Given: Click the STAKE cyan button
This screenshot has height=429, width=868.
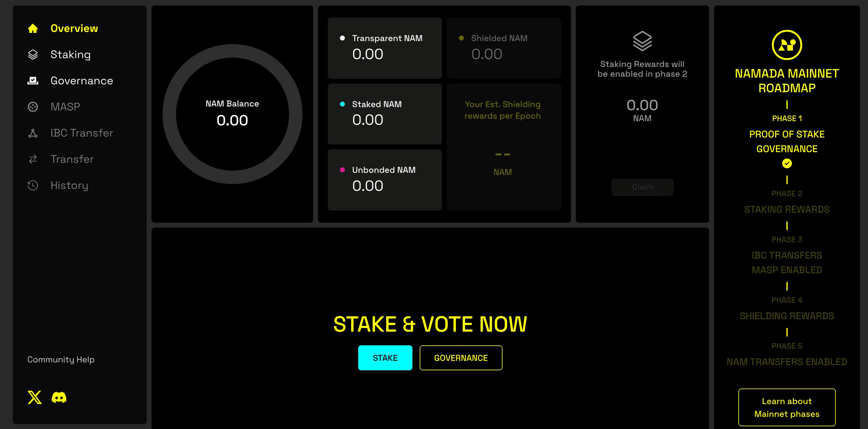Looking at the screenshot, I should click(x=385, y=357).
